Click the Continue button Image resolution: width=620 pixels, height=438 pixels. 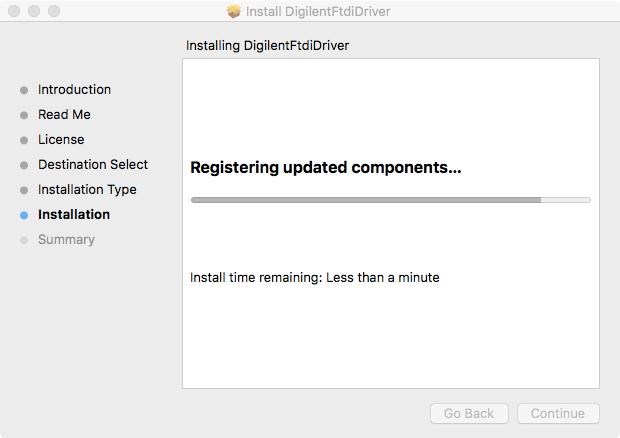click(558, 413)
